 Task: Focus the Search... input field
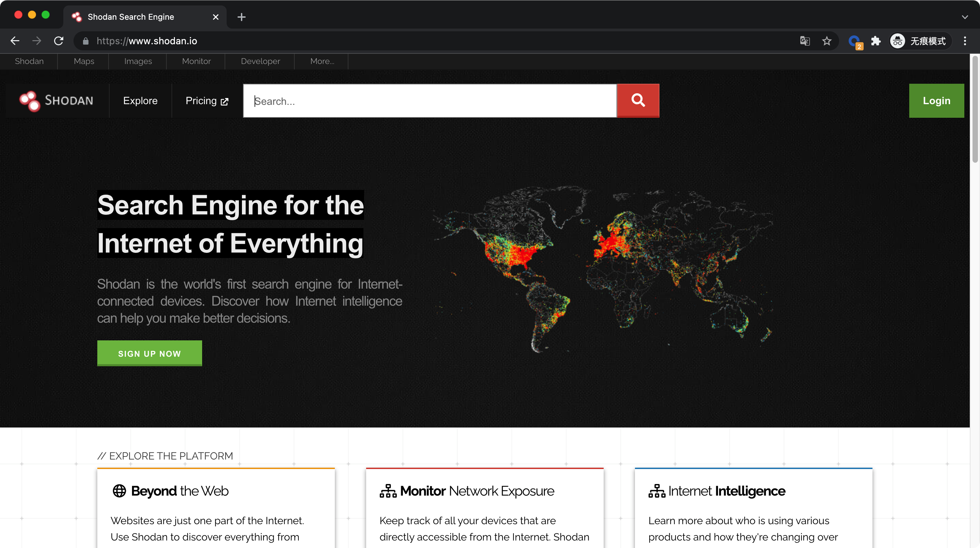tap(430, 101)
